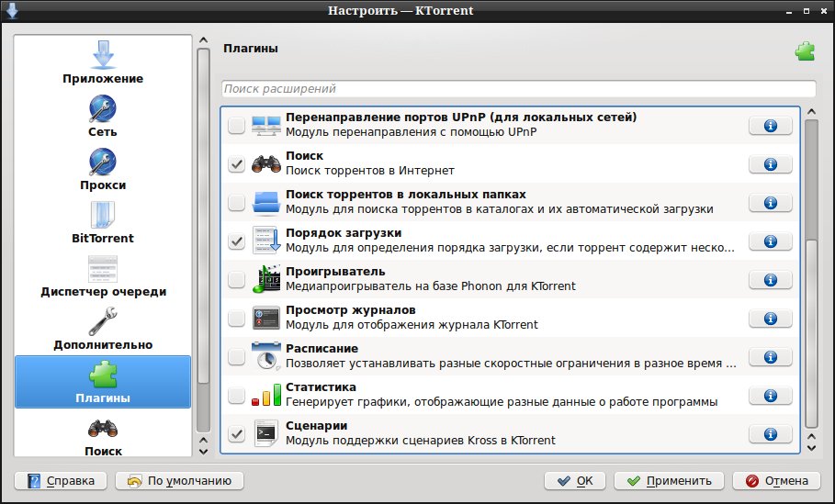Click the plugin list bottom down arrow
The height and width of the screenshot is (504, 835).
pyautogui.click(x=811, y=448)
